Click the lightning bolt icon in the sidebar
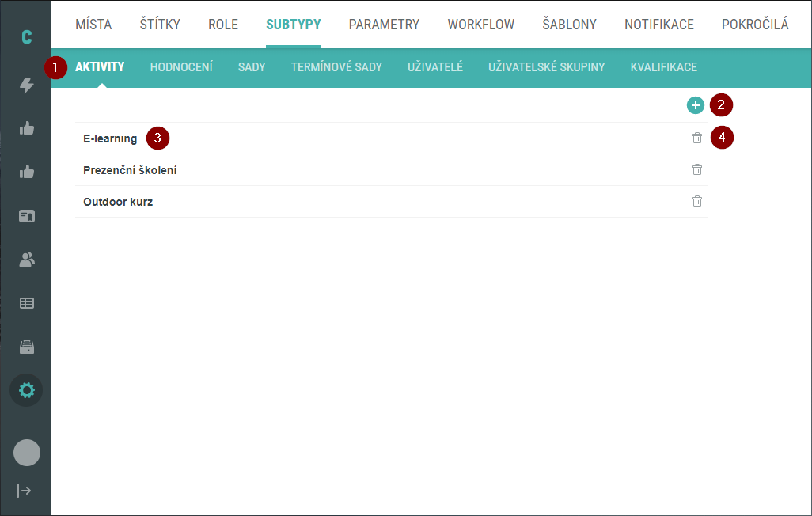Viewport: 812px width, 516px height. (x=27, y=85)
